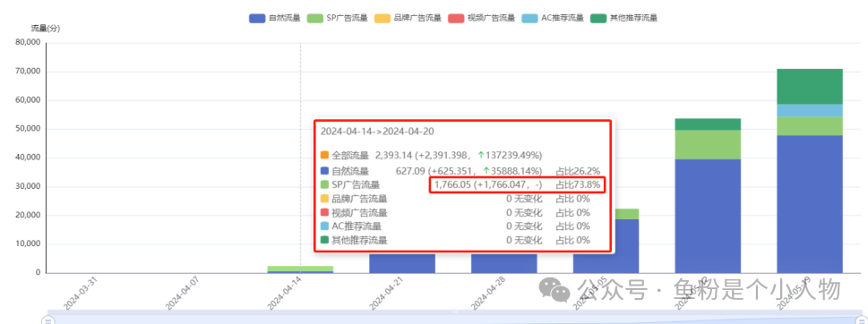Click the light blue AC推荐流量 marker in the tooltip
The image size is (868, 324).
[324, 226]
